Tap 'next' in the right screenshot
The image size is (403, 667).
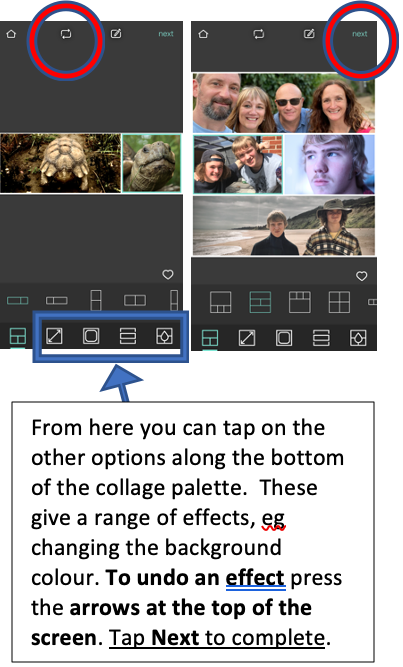coord(360,34)
